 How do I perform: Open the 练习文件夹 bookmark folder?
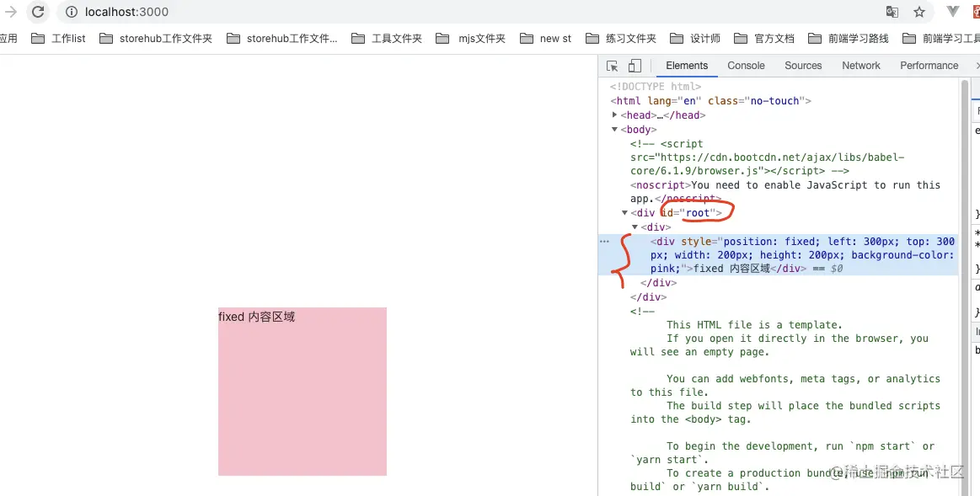[x=621, y=39]
